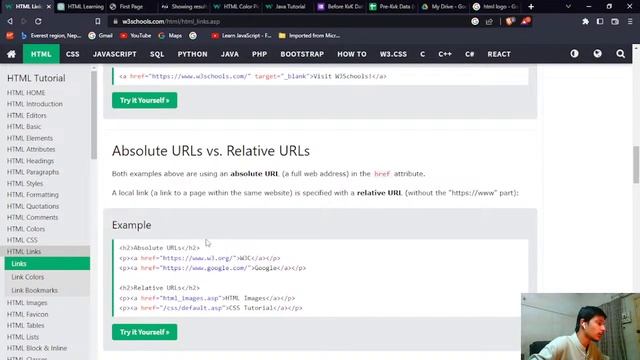Open Imported from Microsoft bookmarks folder
The width and height of the screenshot is (640, 360).
click(x=309, y=36)
